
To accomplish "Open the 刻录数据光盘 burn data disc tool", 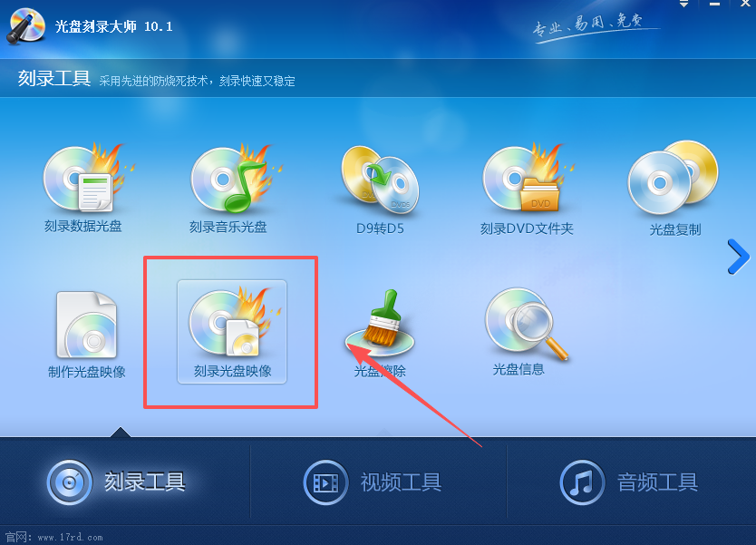I will click(x=82, y=188).
